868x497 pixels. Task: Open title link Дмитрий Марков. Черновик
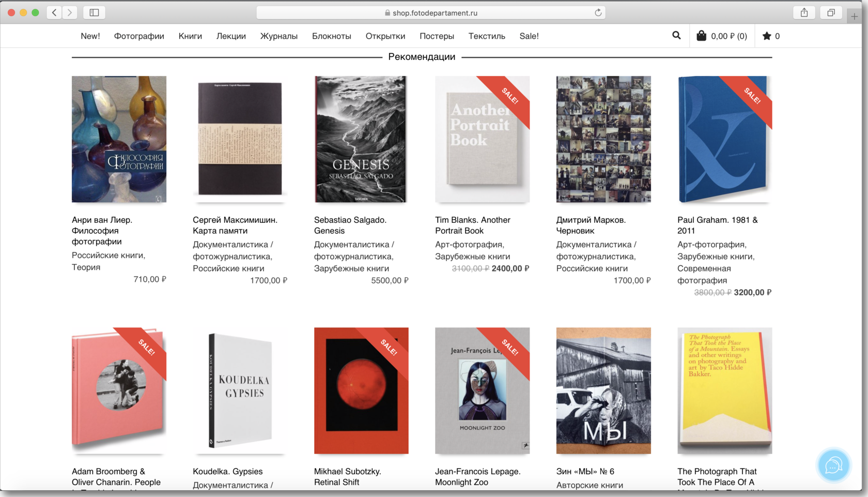coord(591,225)
